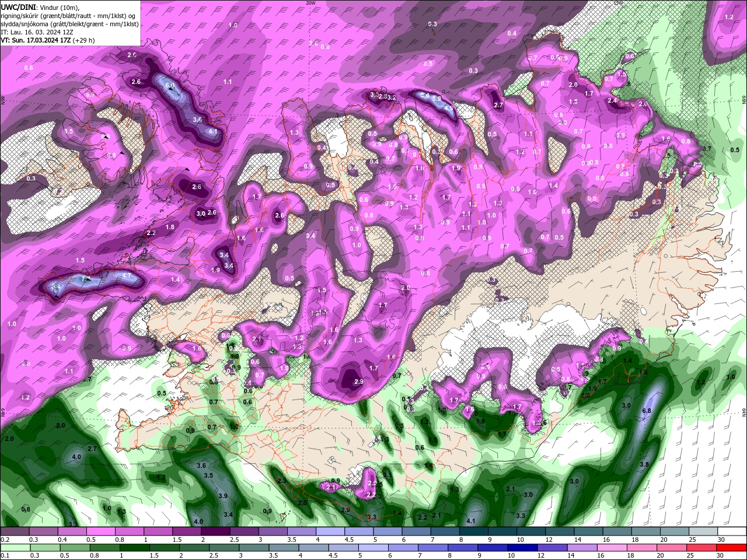Click the 15W longitude label

(619, 2)
